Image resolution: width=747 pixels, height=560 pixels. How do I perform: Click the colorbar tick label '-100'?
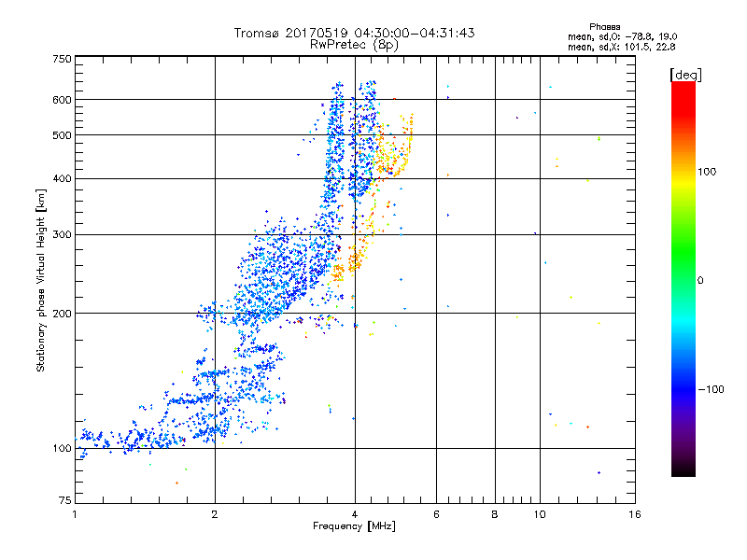(711, 389)
